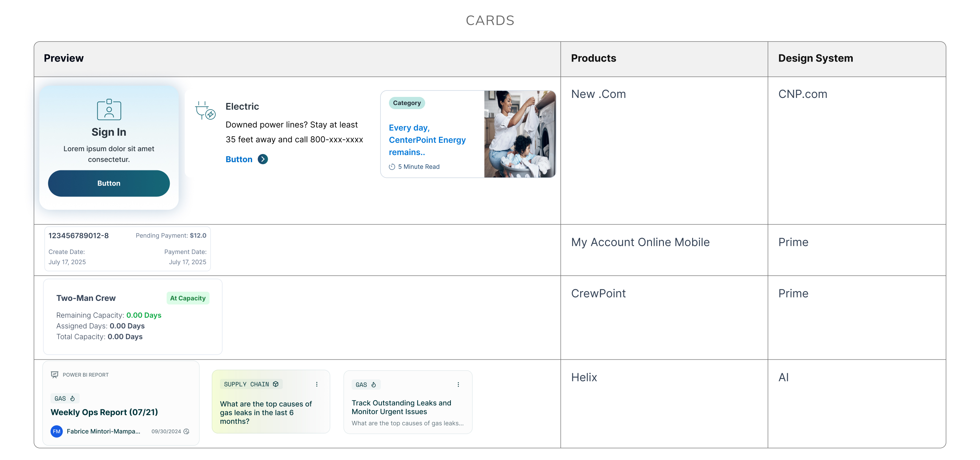
Task: Click Track Outstanding Leaks and Monitor Urgent Issues title
Action: pyautogui.click(x=402, y=407)
